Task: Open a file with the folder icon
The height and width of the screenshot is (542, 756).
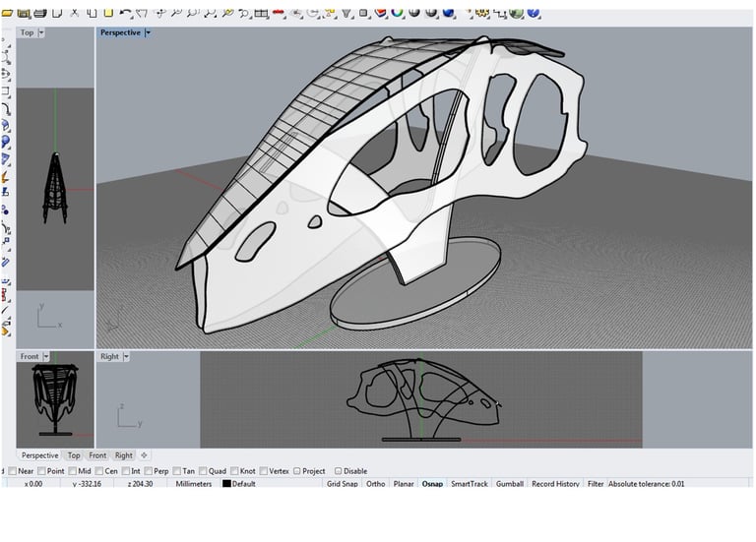Action: click(x=7, y=13)
